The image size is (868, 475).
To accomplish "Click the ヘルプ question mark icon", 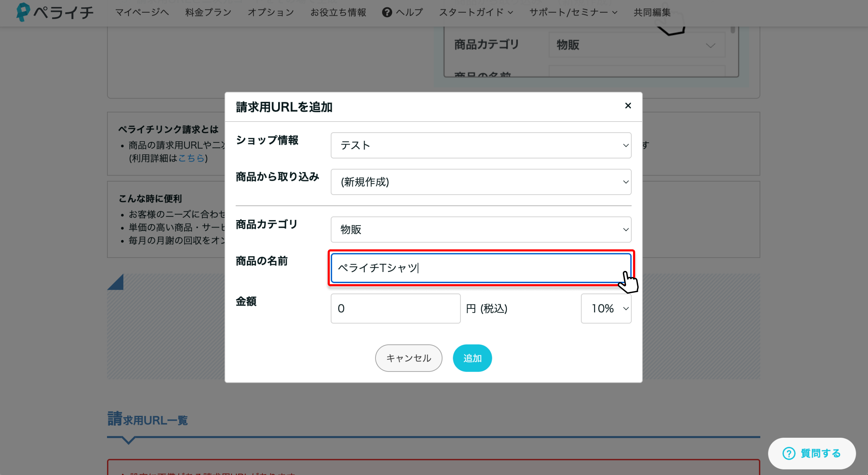I will tap(387, 12).
